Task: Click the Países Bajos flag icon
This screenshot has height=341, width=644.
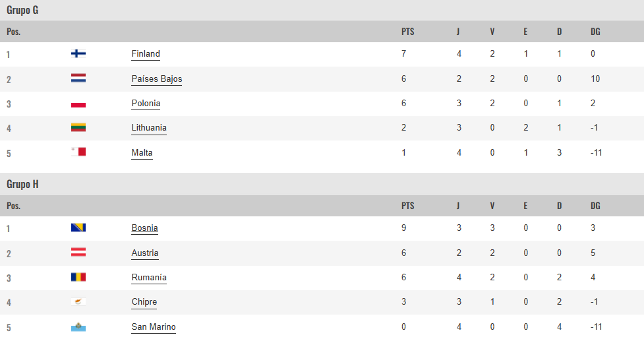Action: (78, 78)
